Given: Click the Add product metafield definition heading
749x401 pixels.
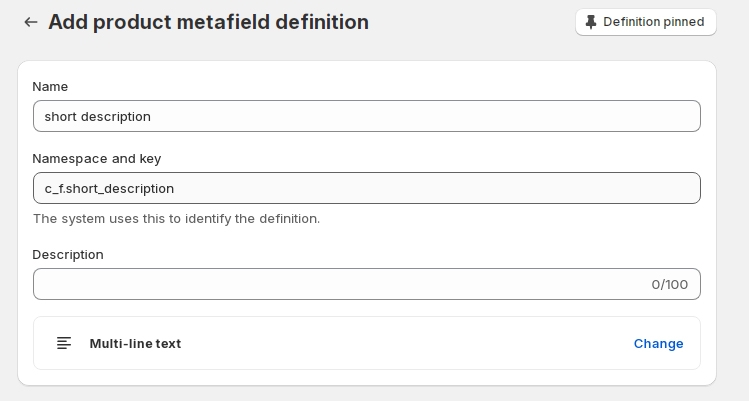Looking at the screenshot, I should pyautogui.click(x=208, y=22).
